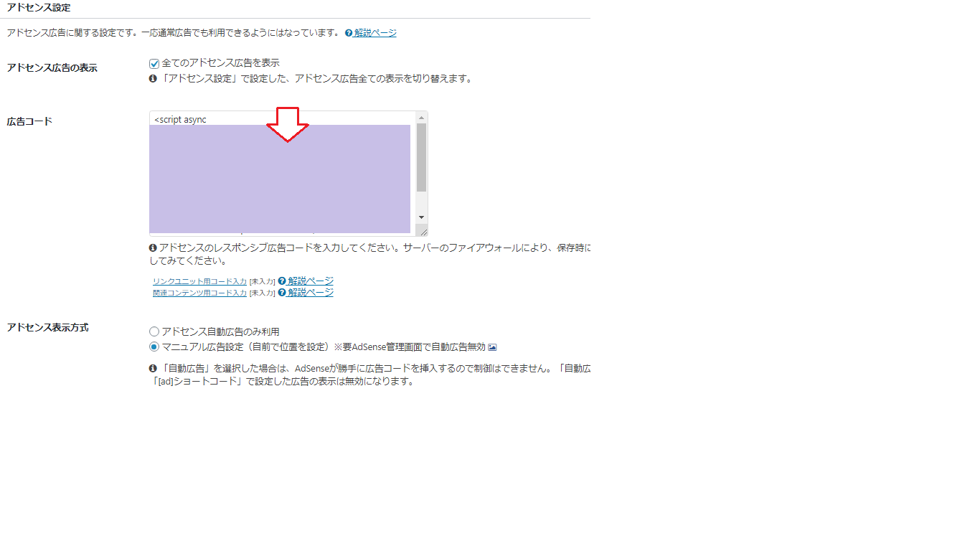Open the 関連コンテンツ用コード入力 link

tap(199, 293)
